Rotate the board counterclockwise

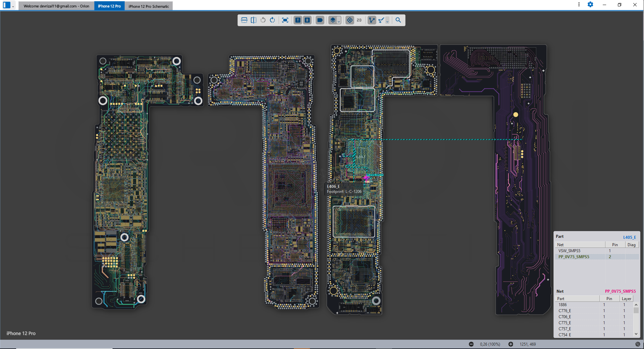click(263, 20)
